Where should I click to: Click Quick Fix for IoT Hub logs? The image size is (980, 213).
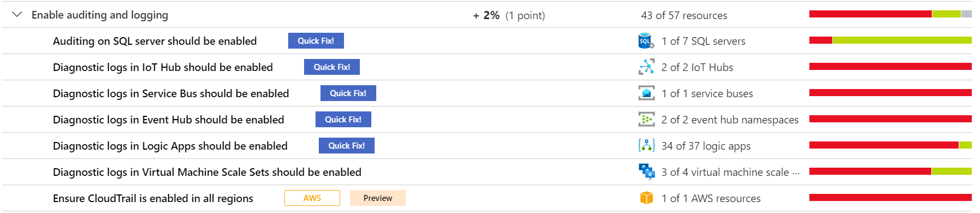[x=332, y=67]
